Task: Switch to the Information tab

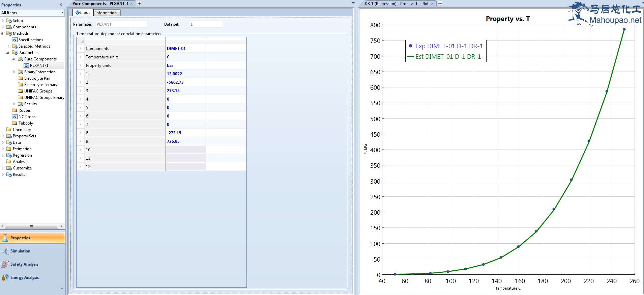Action: pos(106,13)
